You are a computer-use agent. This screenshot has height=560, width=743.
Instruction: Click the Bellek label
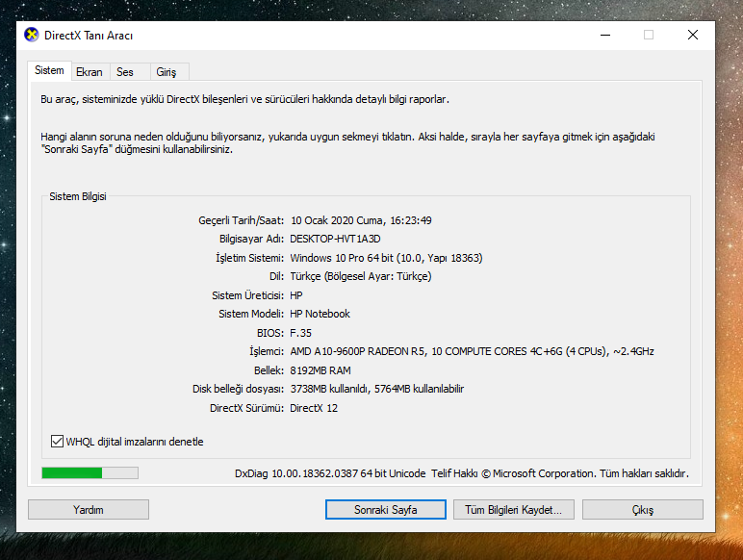point(269,370)
